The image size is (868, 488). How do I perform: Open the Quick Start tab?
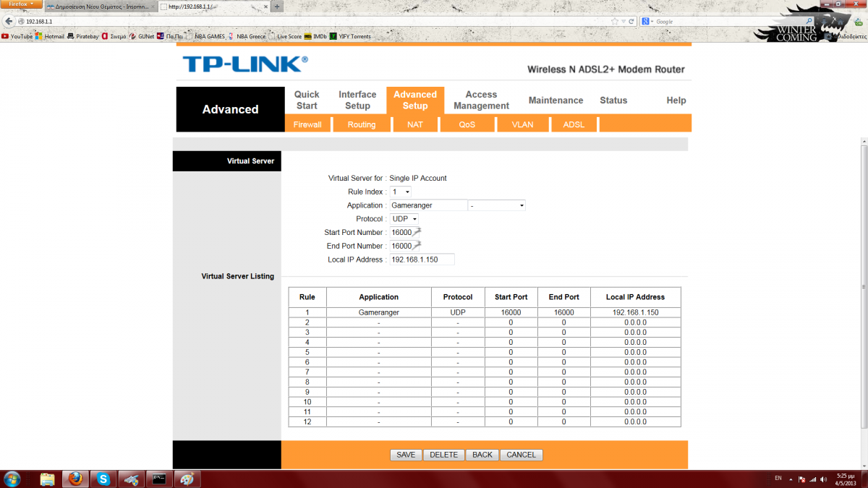(307, 100)
